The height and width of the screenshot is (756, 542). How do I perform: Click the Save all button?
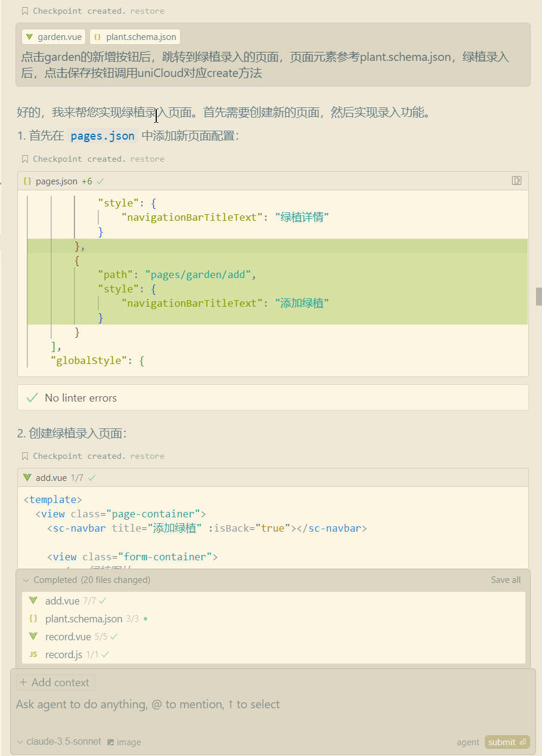pos(505,579)
